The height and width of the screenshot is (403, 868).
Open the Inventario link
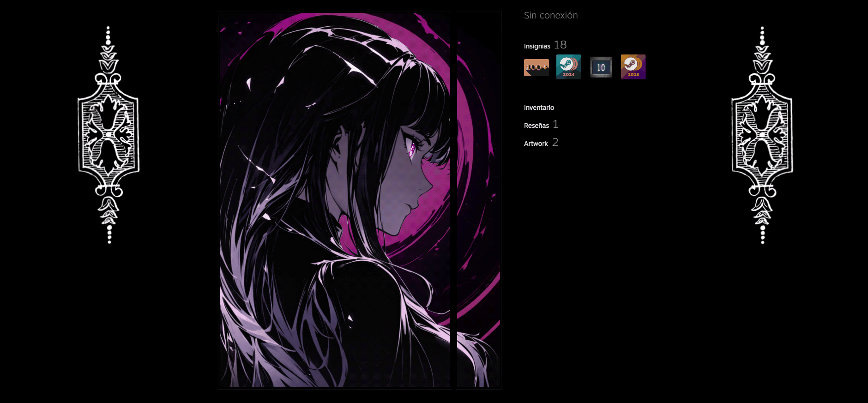[539, 108]
